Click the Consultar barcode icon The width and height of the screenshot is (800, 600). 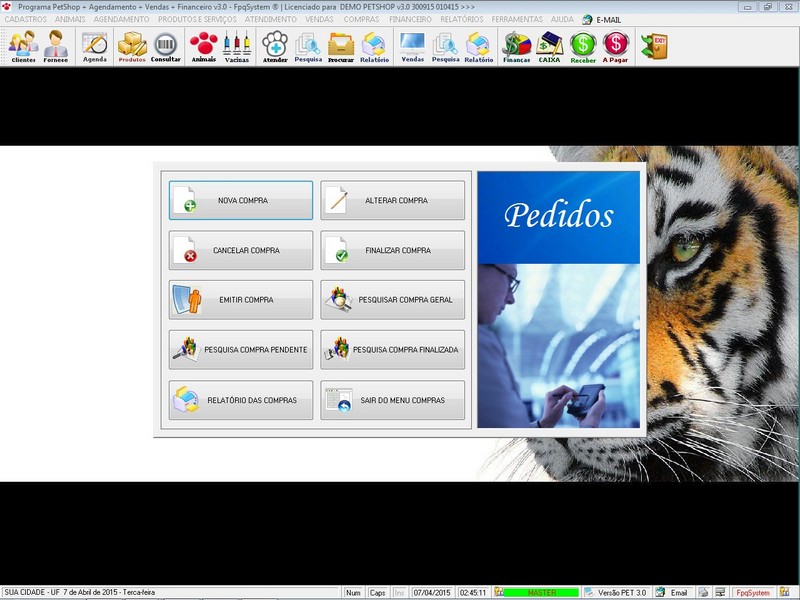(x=165, y=46)
